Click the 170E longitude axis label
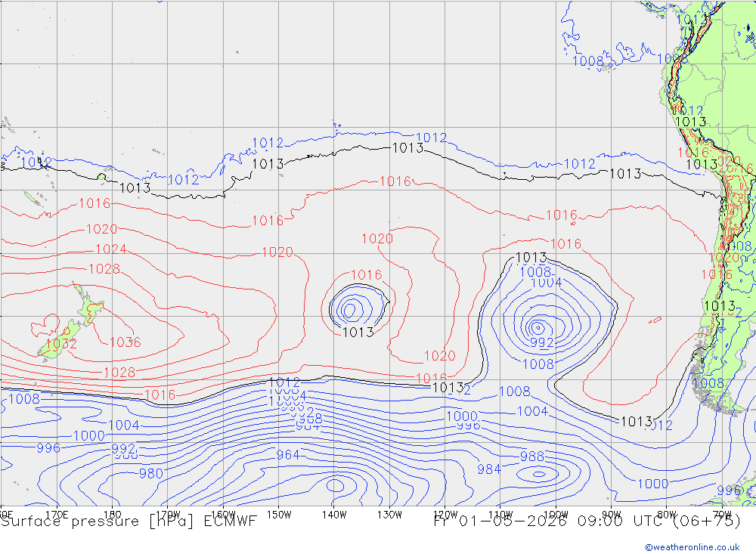Viewport: 756px width, 554px height. click(57, 515)
